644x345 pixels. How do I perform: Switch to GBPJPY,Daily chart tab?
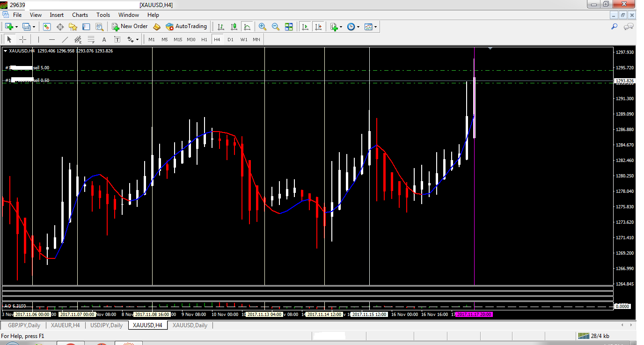(24, 325)
